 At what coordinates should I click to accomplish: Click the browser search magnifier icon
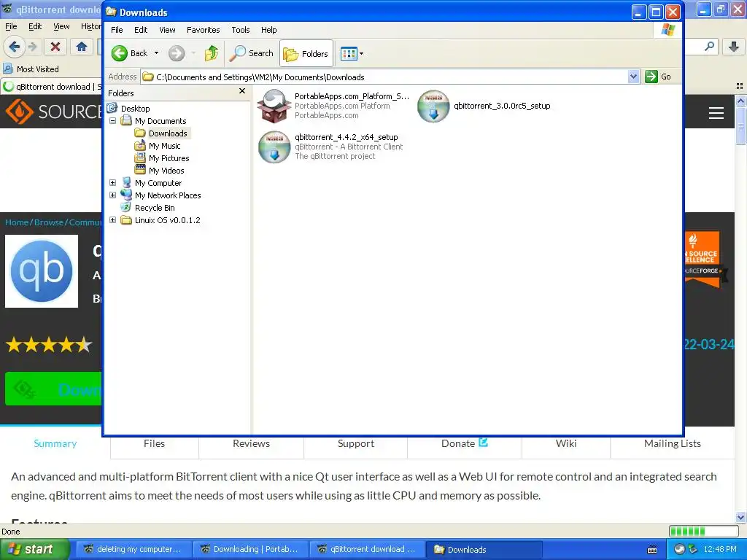pyautogui.click(x=709, y=47)
